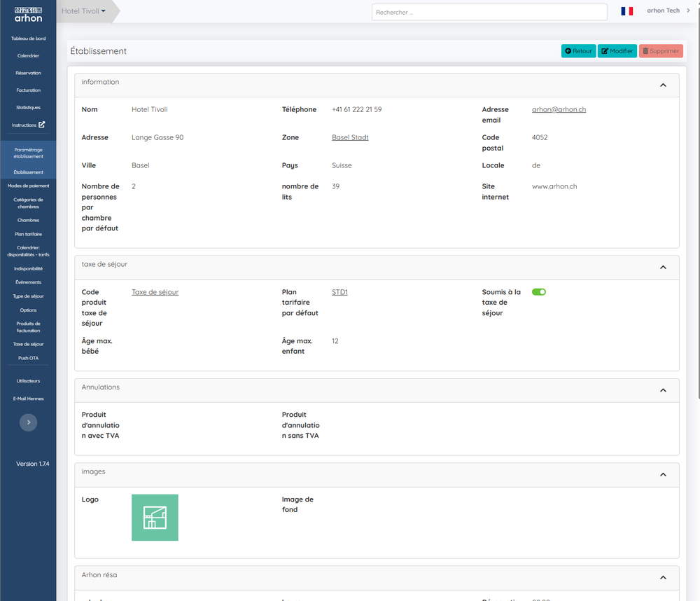
Task: Open Options menu item
Action: click(28, 310)
